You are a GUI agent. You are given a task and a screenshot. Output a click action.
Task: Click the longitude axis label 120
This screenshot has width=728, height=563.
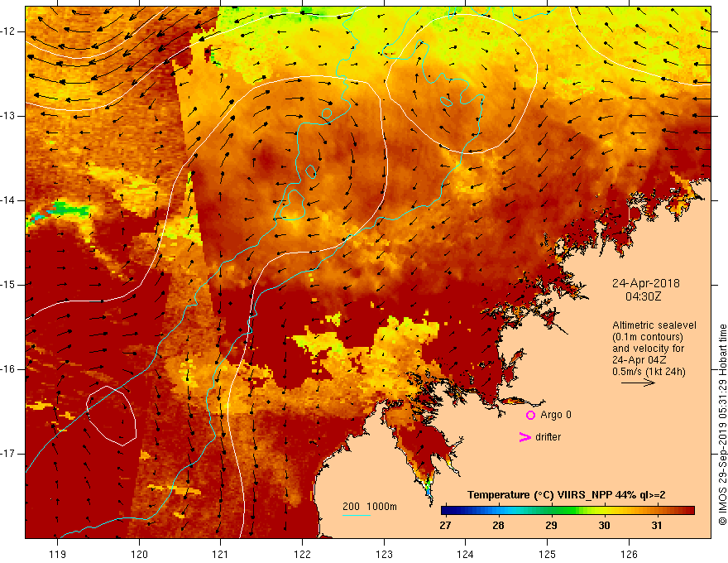[x=139, y=554]
